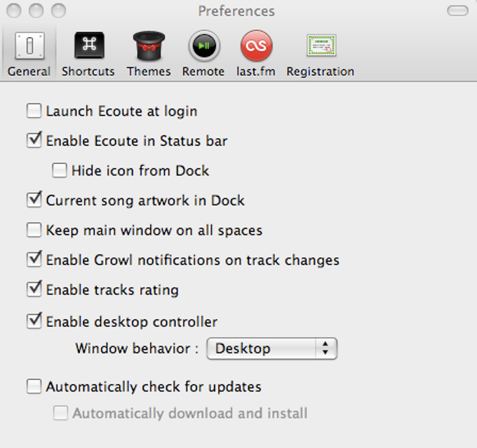Check Hide icon from Dock
Viewport: 477px width, 448px height.
click(60, 170)
